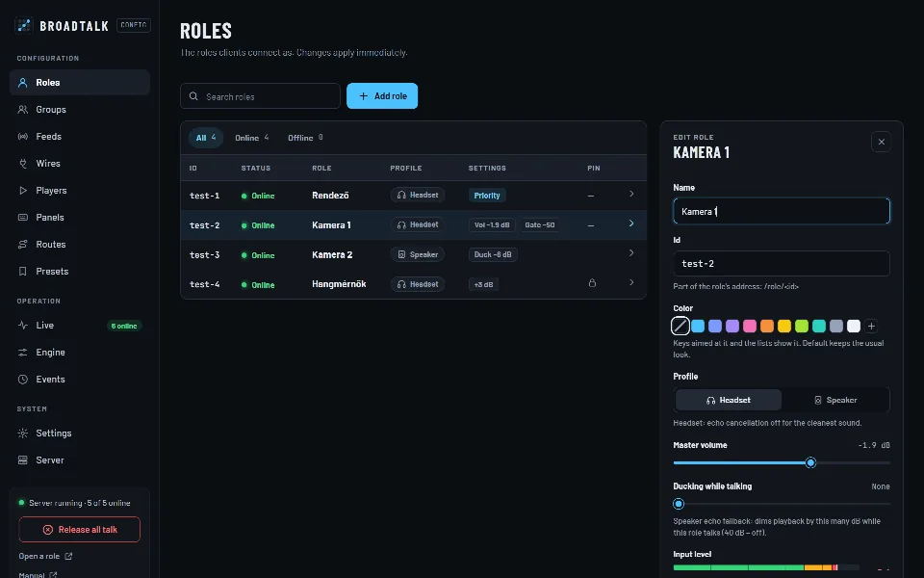The width and height of the screenshot is (924, 578).
Task: Go to the Wires page
Action: (x=80, y=164)
